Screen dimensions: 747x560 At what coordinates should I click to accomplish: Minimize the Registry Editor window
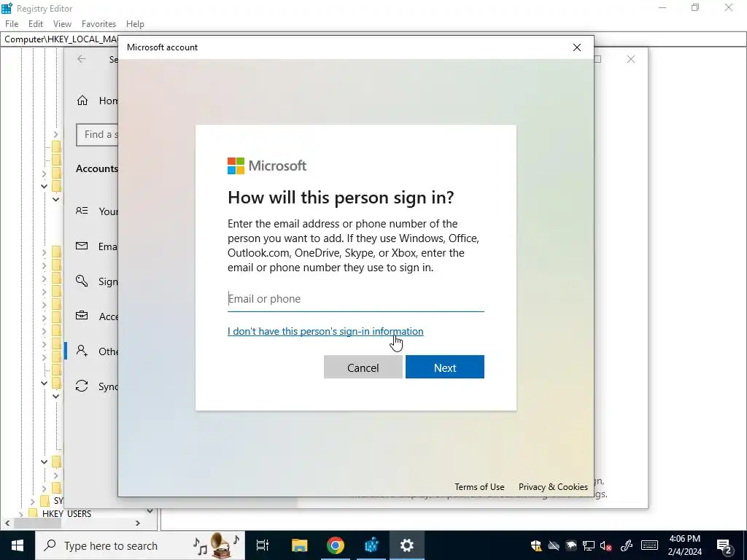[662, 7]
